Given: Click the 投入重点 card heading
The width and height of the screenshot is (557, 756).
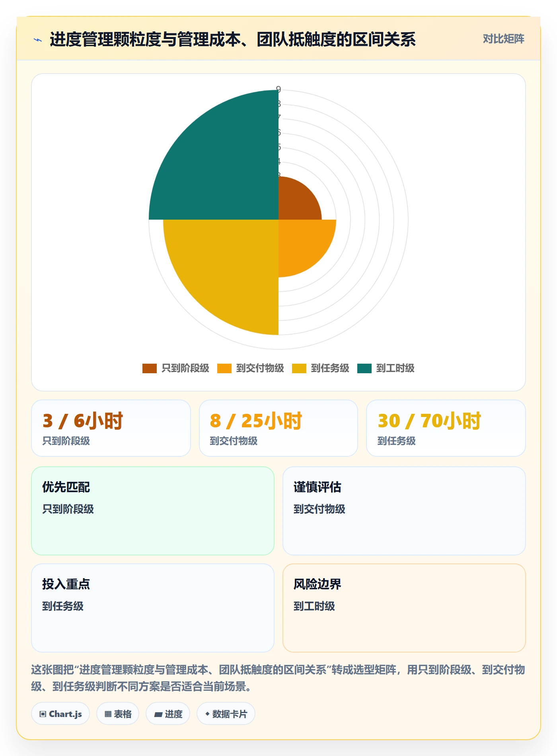Looking at the screenshot, I should [x=66, y=584].
